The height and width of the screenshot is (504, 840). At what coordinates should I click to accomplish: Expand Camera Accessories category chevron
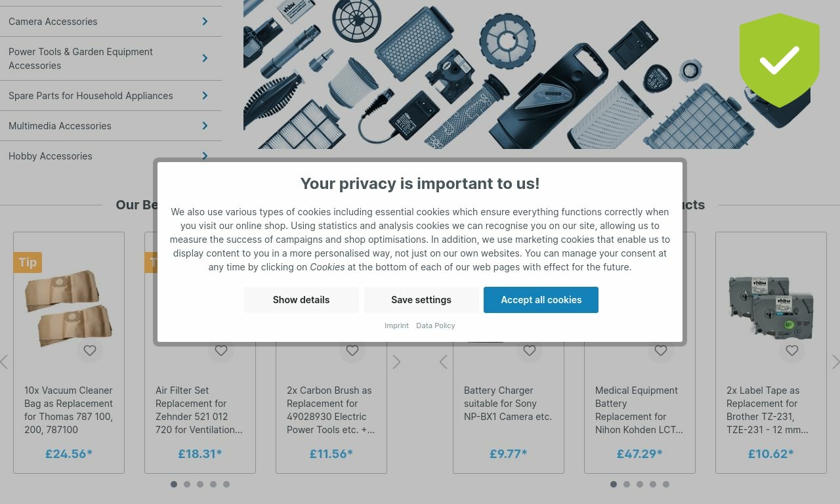point(205,22)
